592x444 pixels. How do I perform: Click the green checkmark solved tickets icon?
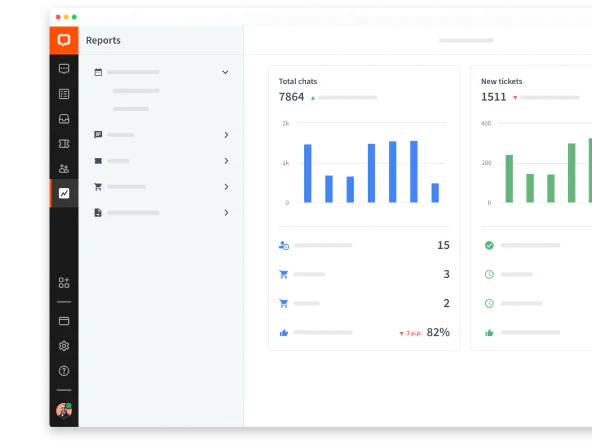[x=489, y=245]
